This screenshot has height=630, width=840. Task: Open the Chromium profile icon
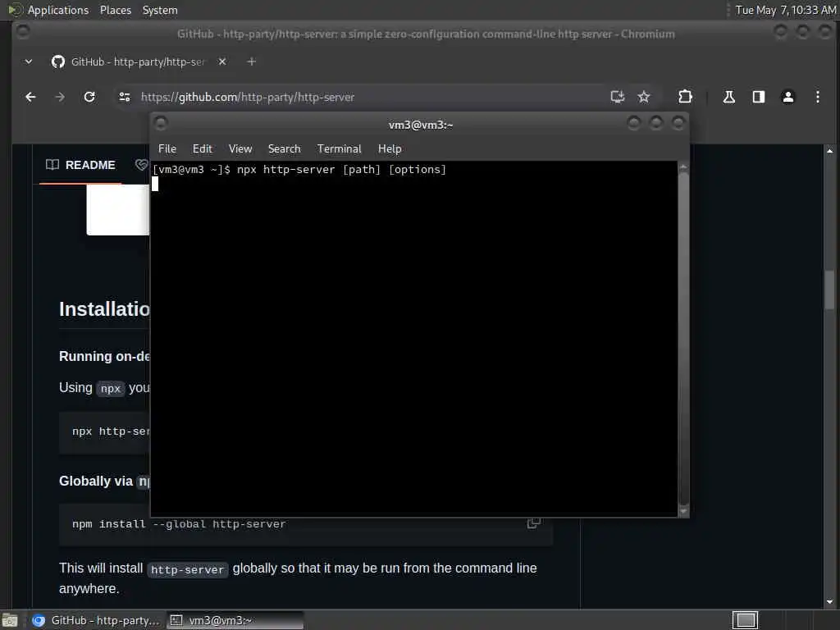(788, 97)
